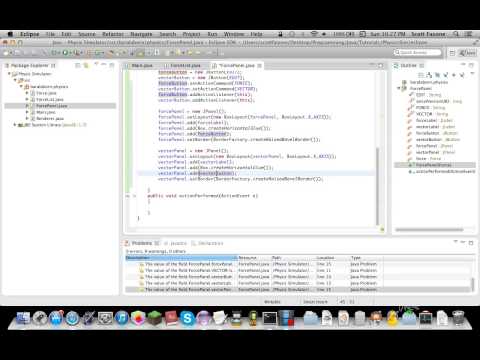Click the actionPerformed method line in editor
The image size is (480, 360).
pos(203,196)
